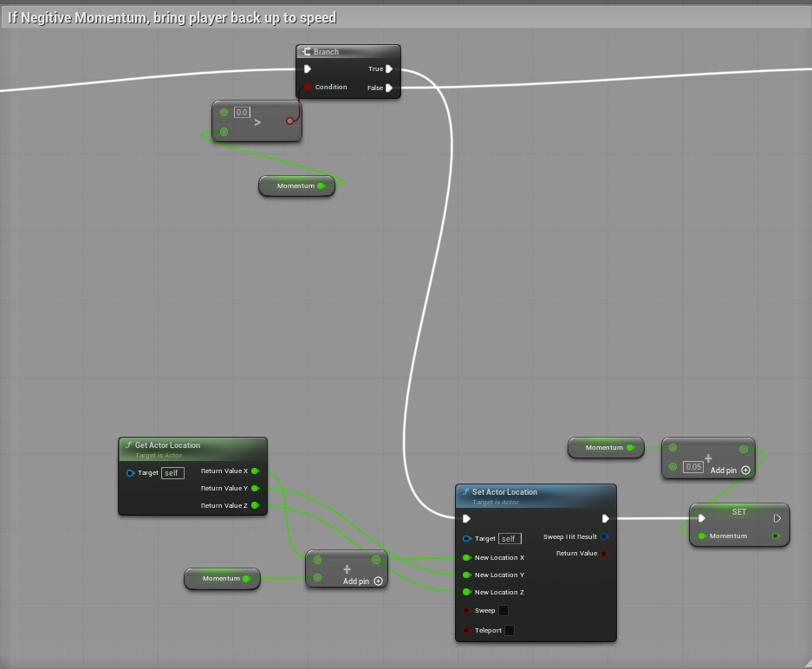Click the blue Sweep Hit Result pin
Image resolution: width=812 pixels, height=669 pixels.
tap(604, 536)
